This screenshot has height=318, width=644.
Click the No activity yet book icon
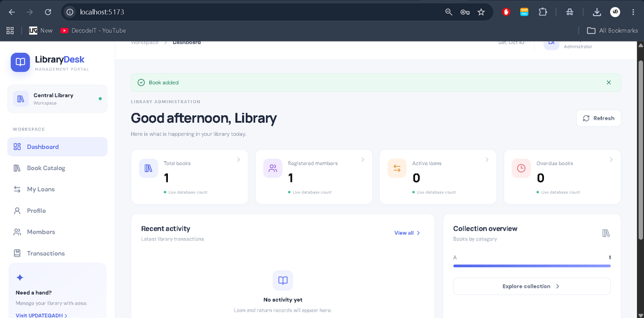283,281
